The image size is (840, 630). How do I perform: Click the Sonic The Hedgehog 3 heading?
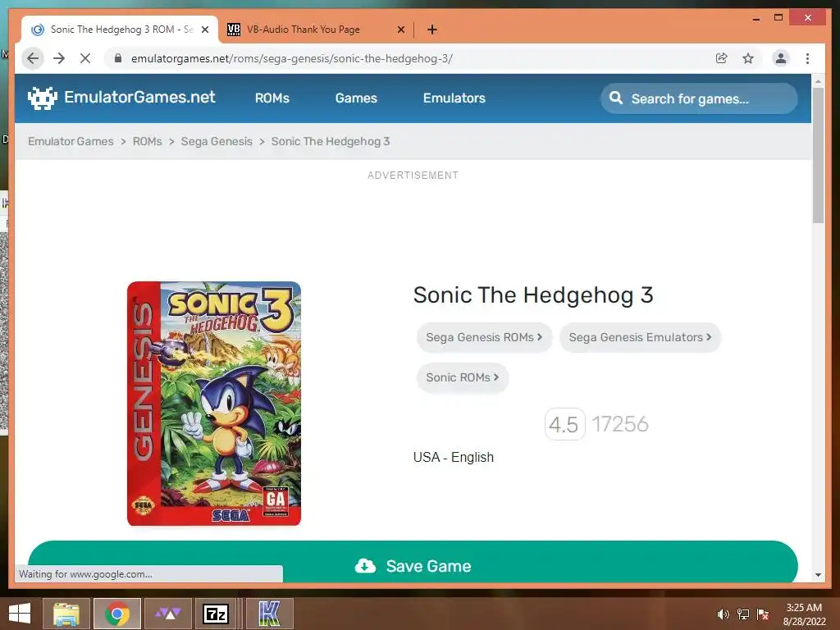[x=533, y=295]
